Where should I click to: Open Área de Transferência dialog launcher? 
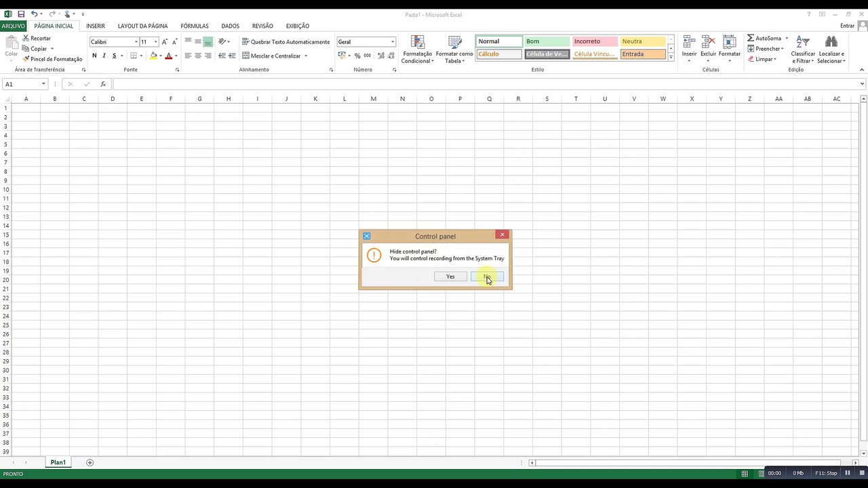(x=83, y=70)
